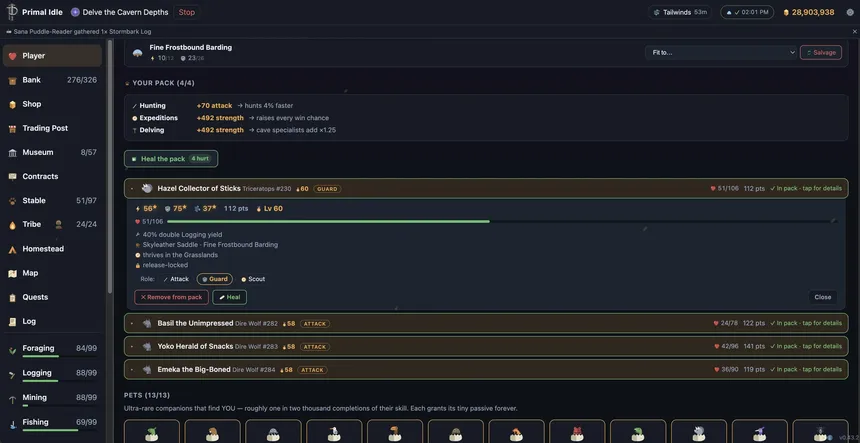Viewport: 860px width, 443px height.
Task: Collapse Hazel Collector of Sticks row
Action: 486,189
